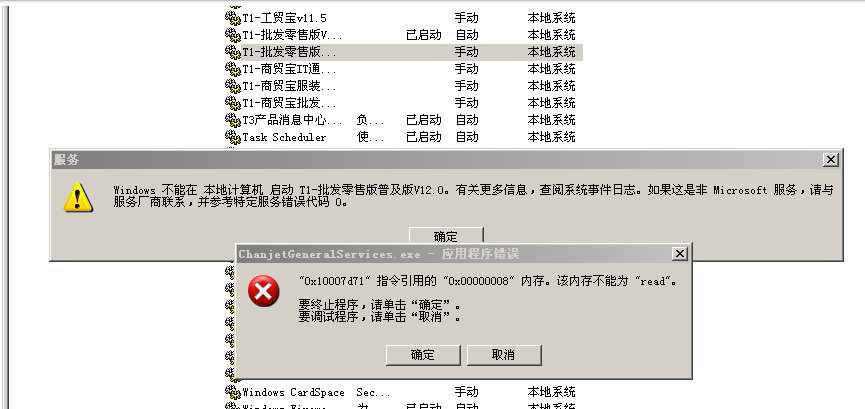Click gear icon of T1-商贸宝IT通 service
The height and width of the screenshot is (409, 865).
point(233,69)
